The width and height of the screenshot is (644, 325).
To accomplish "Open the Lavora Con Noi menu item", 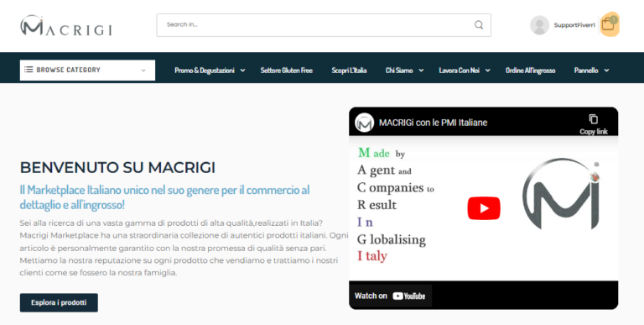I will coord(460,71).
